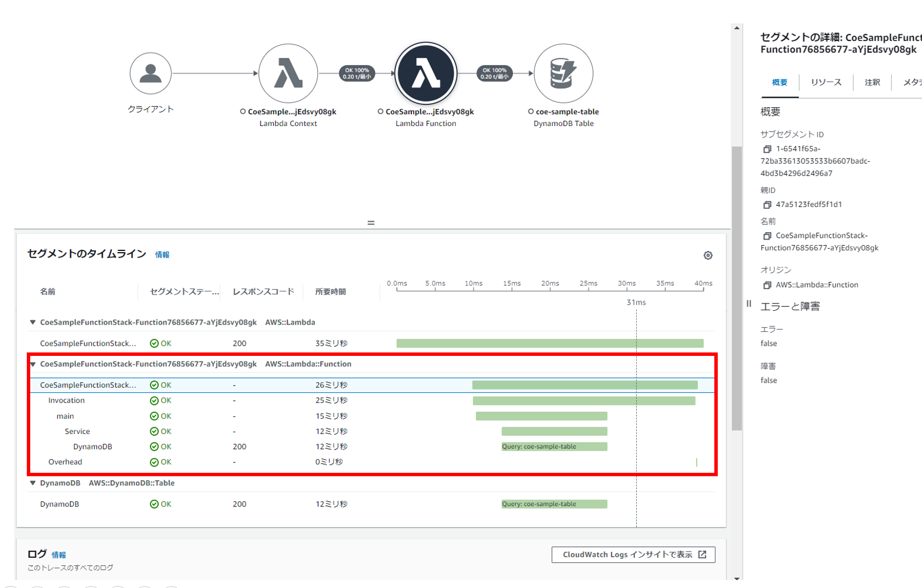Click the Client user node icon
This screenshot has height=588, width=922.
click(x=151, y=74)
